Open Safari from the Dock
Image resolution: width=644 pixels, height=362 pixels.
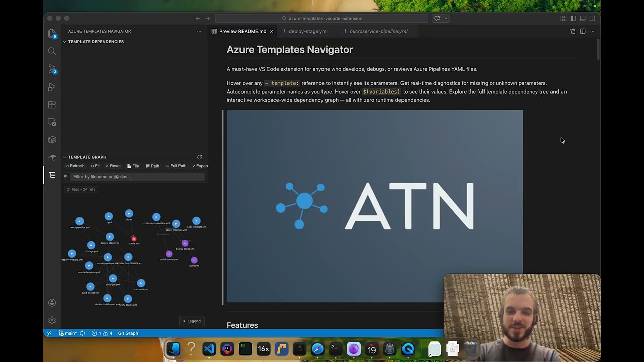pos(317,348)
